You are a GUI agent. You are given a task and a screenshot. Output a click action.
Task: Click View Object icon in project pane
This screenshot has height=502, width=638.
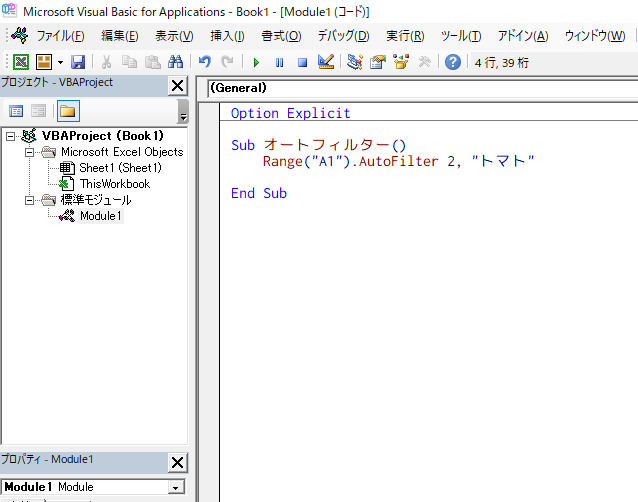(x=39, y=111)
